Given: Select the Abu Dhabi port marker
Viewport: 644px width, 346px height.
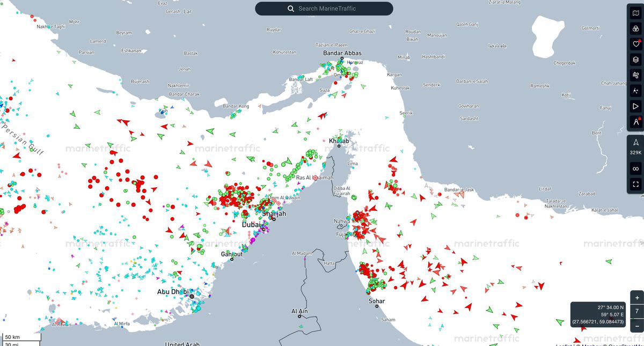Looking at the screenshot, I should coord(192,296).
